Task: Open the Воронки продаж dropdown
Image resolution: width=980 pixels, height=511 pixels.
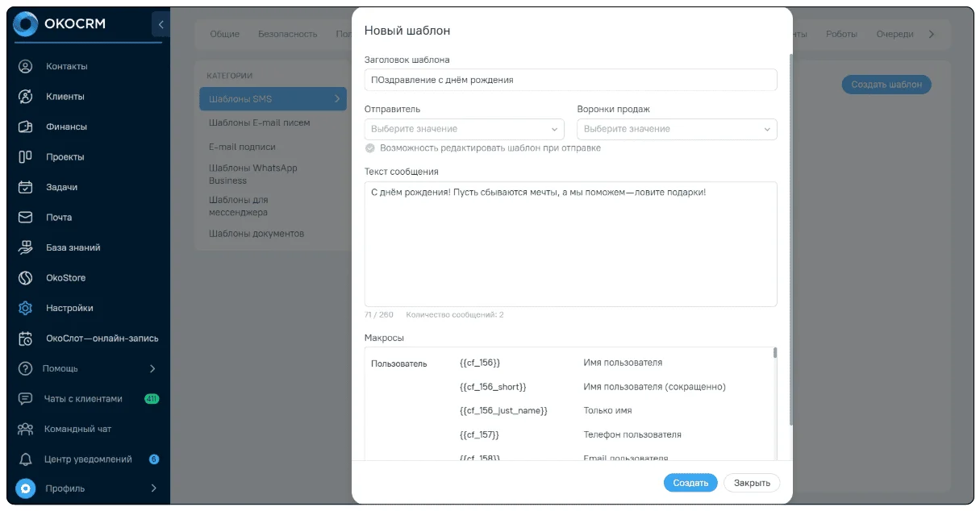Action: tap(677, 129)
